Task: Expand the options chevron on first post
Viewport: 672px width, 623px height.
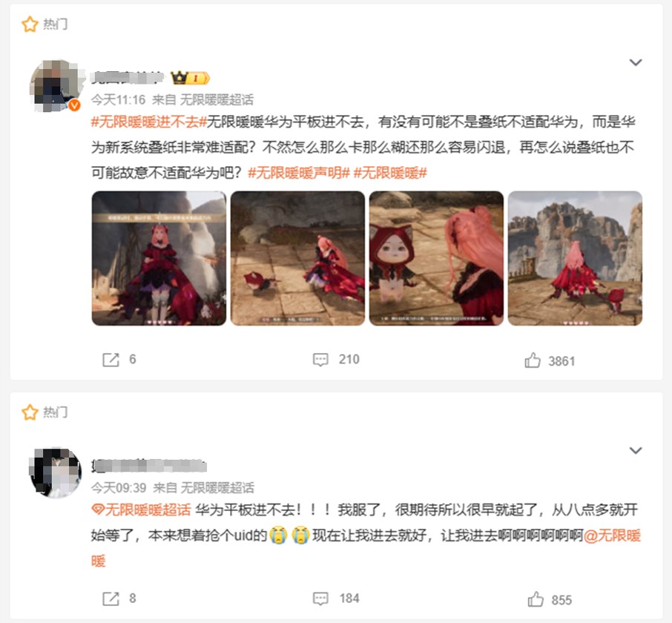Action: tap(635, 62)
